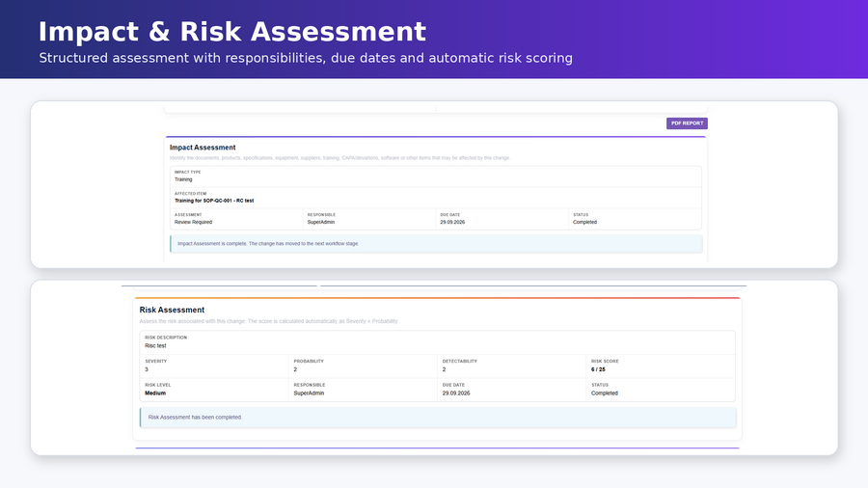The width and height of the screenshot is (868, 488).
Task: Click the 'Risk Assessment has been completed' banner
Action: (x=438, y=418)
